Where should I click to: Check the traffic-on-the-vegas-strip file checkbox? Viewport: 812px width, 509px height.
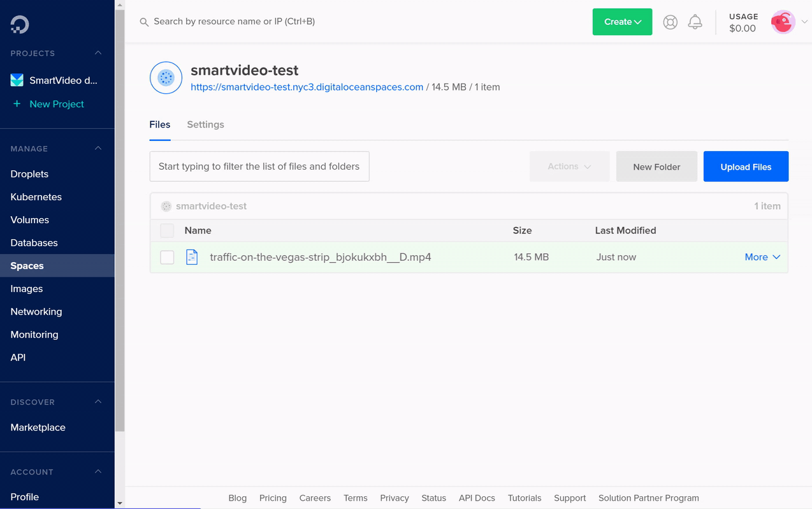pyautogui.click(x=167, y=257)
